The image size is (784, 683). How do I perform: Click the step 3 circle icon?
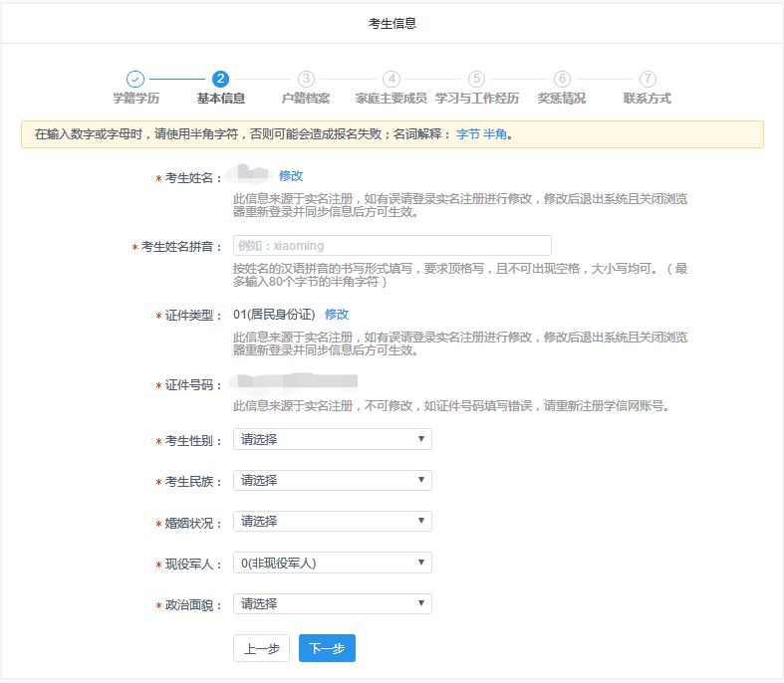[x=306, y=79]
